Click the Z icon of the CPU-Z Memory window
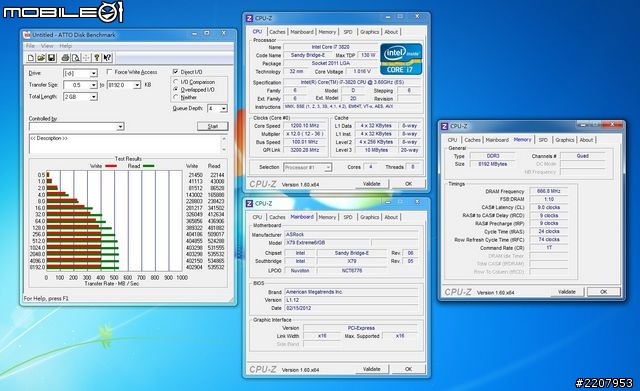 (445, 126)
